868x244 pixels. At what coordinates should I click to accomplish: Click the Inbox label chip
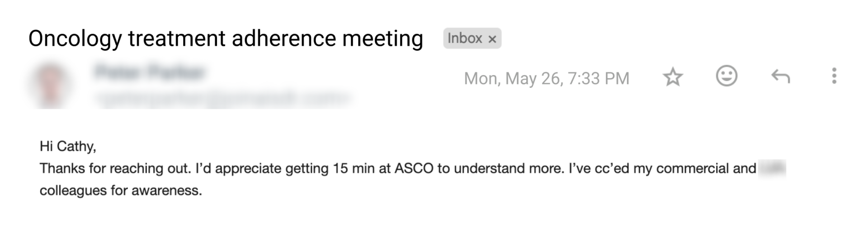click(465, 38)
